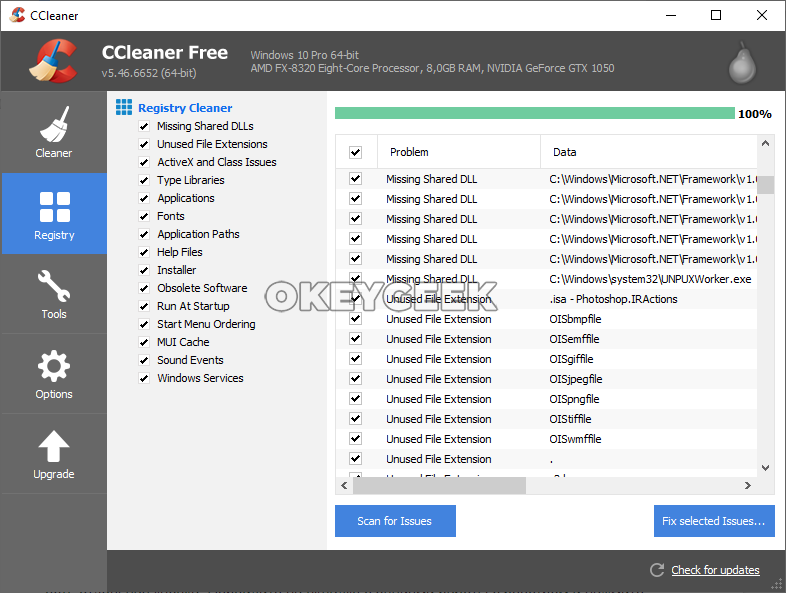Screen dimensions: 786x593
Task: Disable Run At Startup checkbox
Action: pos(144,307)
